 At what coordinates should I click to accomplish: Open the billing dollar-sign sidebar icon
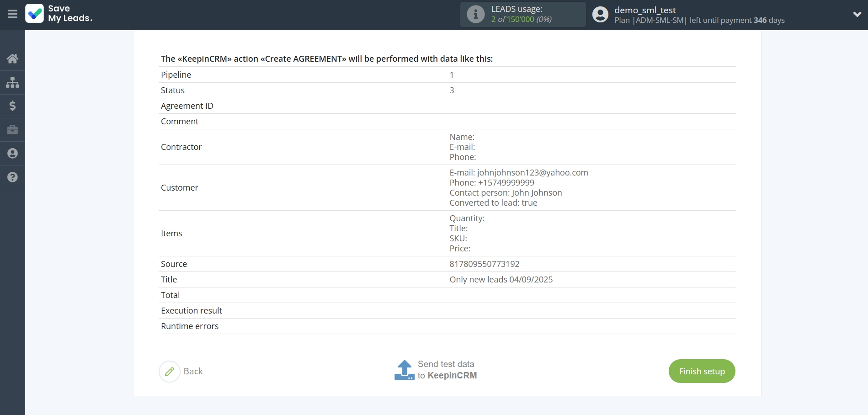12,106
